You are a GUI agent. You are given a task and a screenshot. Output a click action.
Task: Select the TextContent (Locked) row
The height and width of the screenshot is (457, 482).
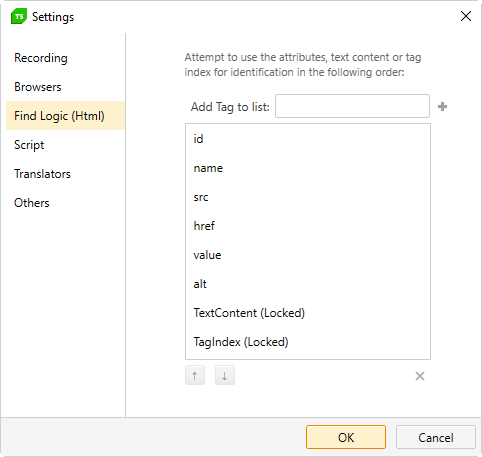[308, 313]
